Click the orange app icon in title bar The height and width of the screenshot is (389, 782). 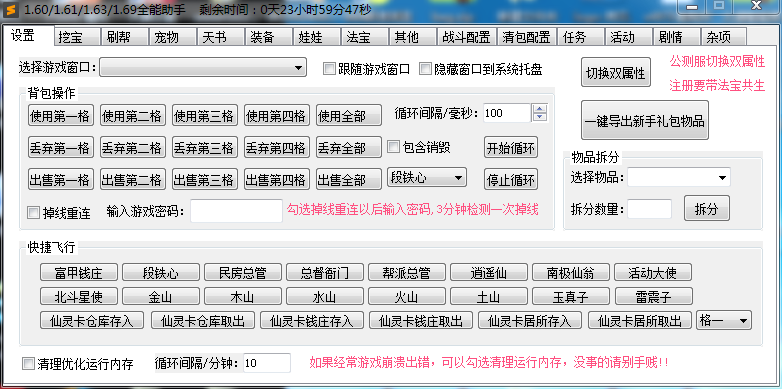(x=11, y=10)
